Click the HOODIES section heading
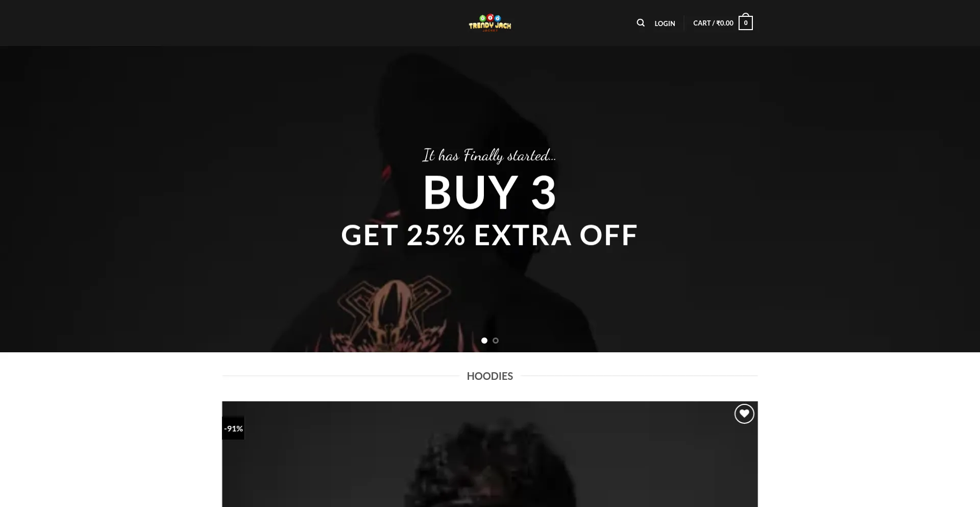This screenshot has width=980, height=507. pyautogui.click(x=490, y=376)
